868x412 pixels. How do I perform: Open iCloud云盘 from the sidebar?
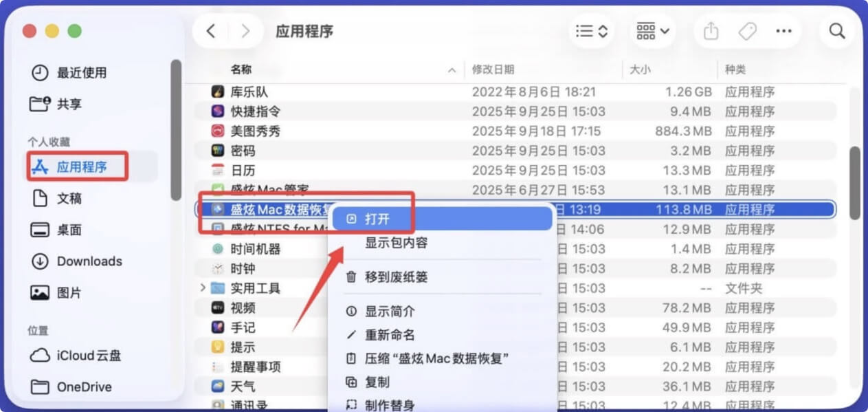(x=71, y=356)
